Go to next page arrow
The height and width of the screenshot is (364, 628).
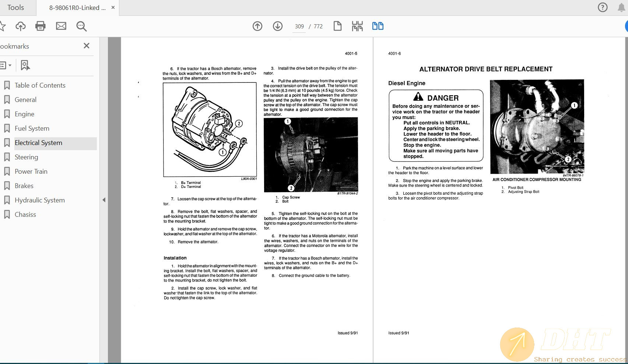click(x=278, y=26)
